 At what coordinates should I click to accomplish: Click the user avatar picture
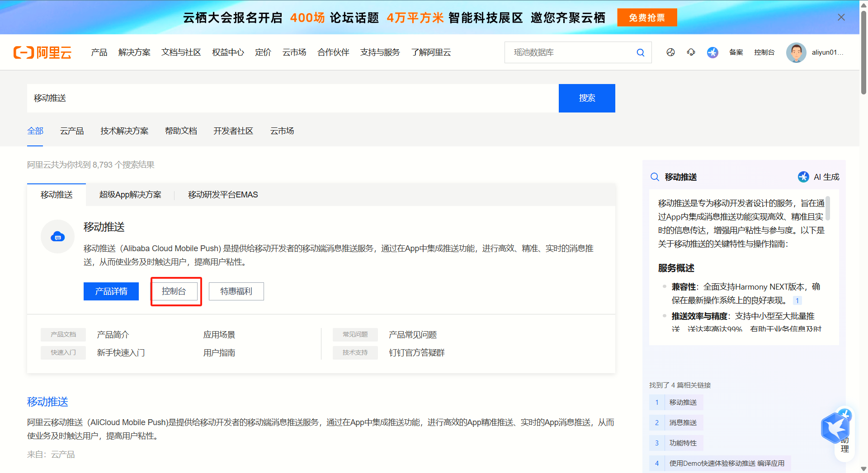coord(796,52)
